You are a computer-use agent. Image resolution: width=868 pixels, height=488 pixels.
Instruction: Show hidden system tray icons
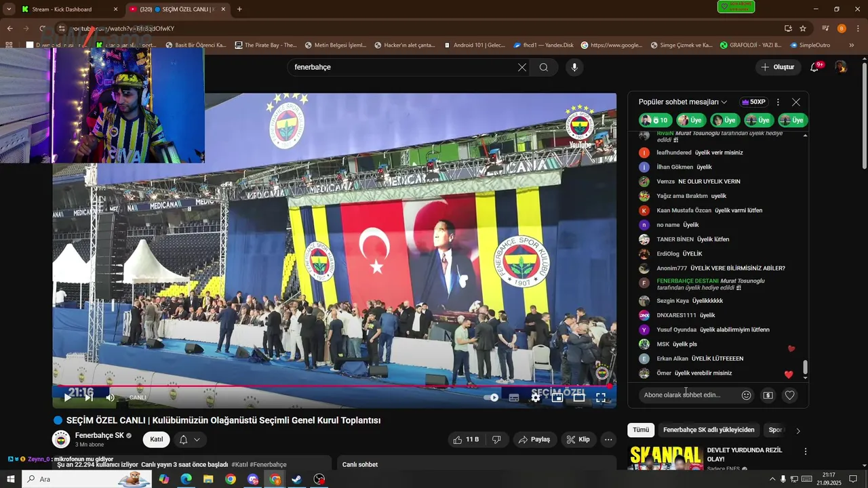click(x=772, y=479)
